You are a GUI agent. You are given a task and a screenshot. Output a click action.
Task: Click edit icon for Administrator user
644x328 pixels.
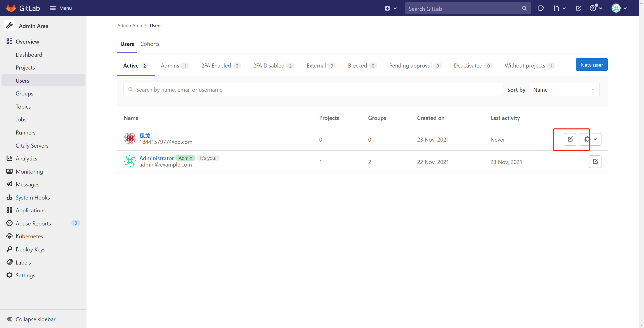[595, 162]
